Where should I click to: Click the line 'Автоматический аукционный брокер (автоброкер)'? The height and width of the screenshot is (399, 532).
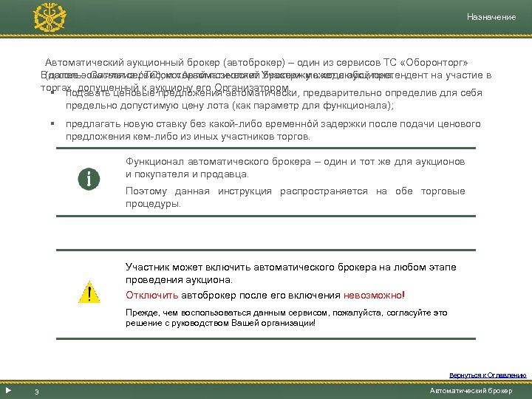click(165, 62)
